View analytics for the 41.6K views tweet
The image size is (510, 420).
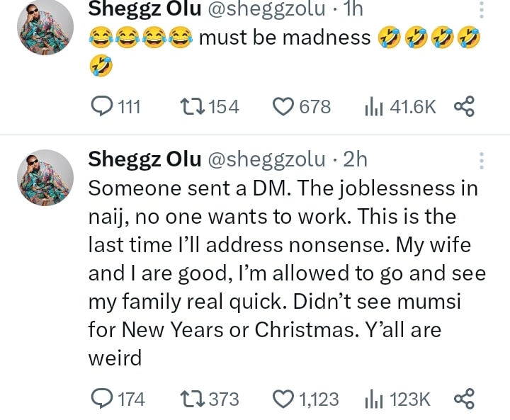373,107
